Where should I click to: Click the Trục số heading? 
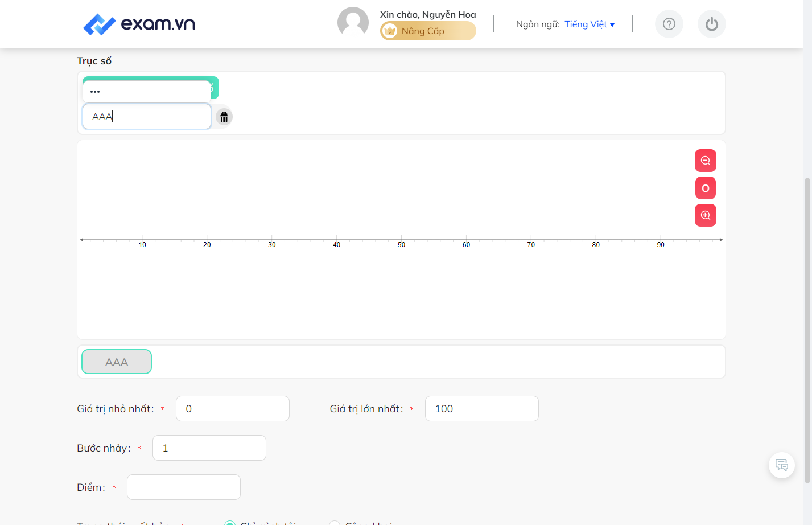pos(94,61)
